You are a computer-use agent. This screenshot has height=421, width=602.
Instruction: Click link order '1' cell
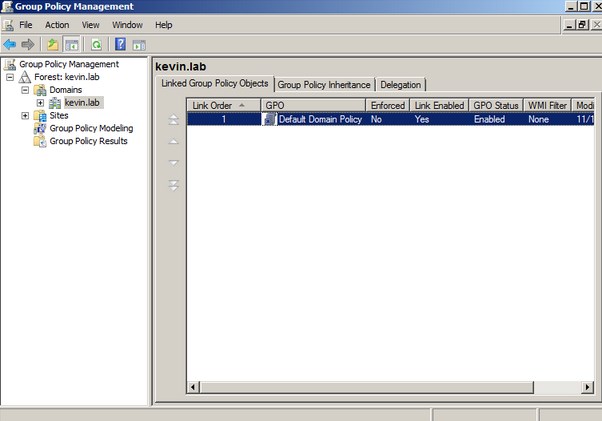224,119
